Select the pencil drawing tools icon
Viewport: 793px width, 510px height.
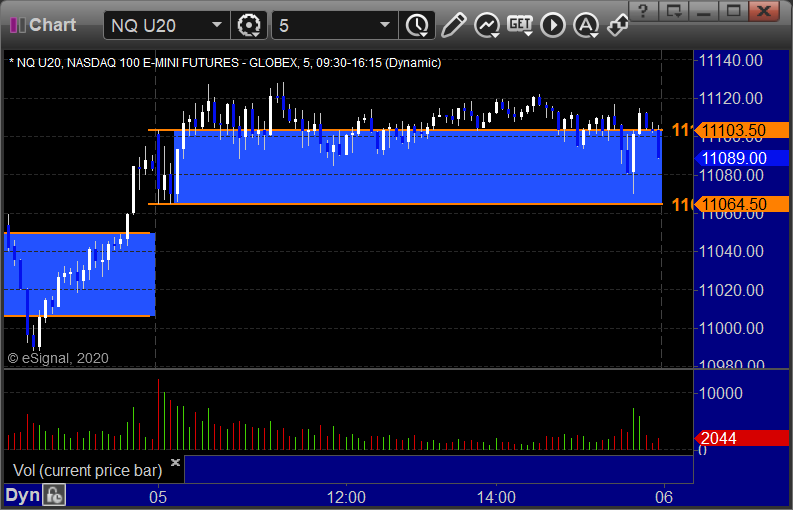453,25
